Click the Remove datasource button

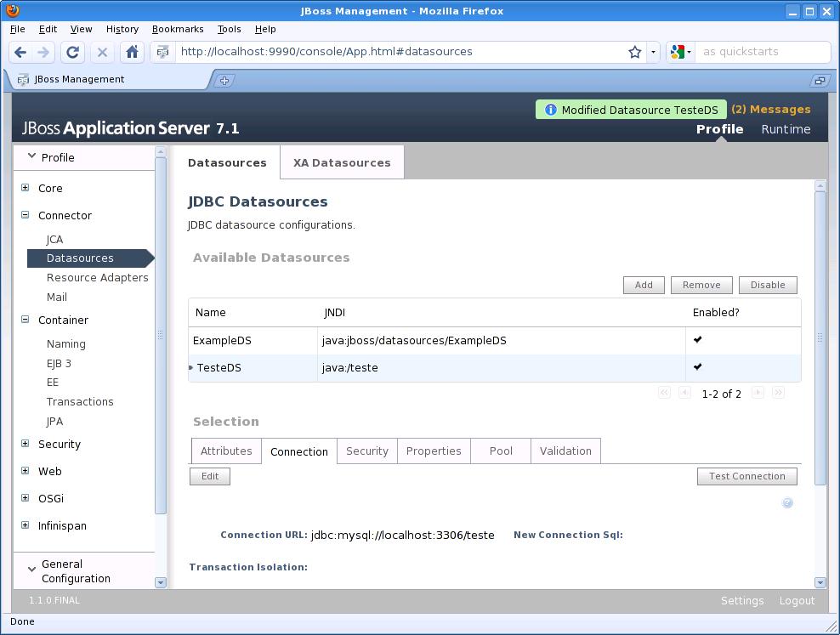tap(701, 285)
